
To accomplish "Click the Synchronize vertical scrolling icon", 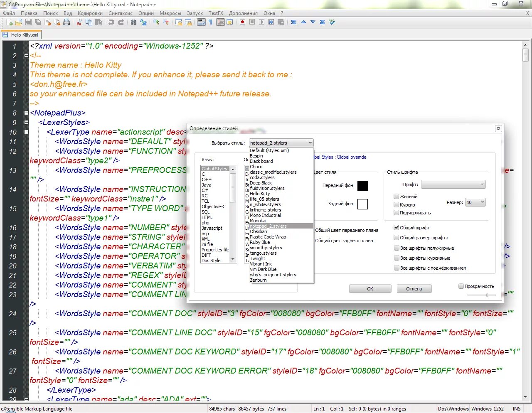I will coord(178,22).
